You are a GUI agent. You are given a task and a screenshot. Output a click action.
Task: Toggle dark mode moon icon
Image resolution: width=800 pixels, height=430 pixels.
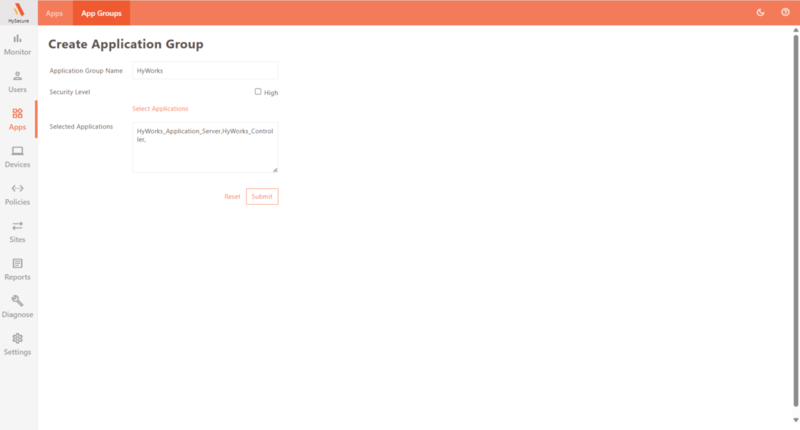tap(760, 13)
